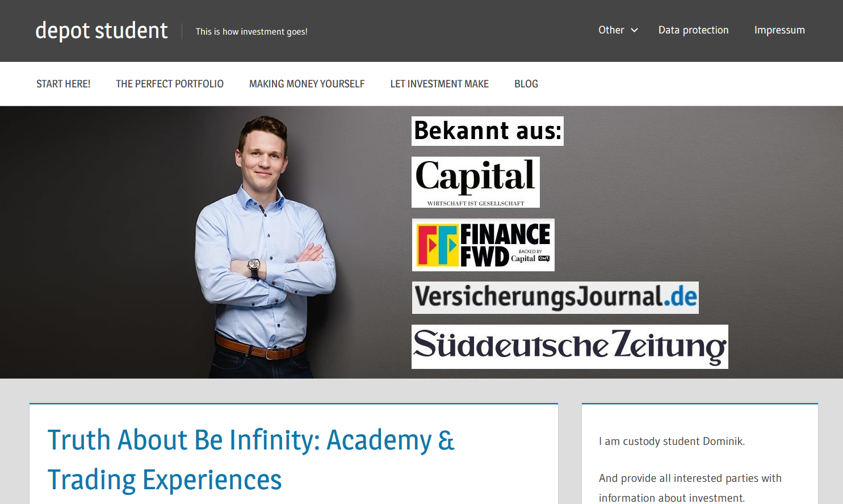The width and height of the screenshot is (843, 504).
Task: Click the tagline This is how investment goes!
Action: click(251, 32)
